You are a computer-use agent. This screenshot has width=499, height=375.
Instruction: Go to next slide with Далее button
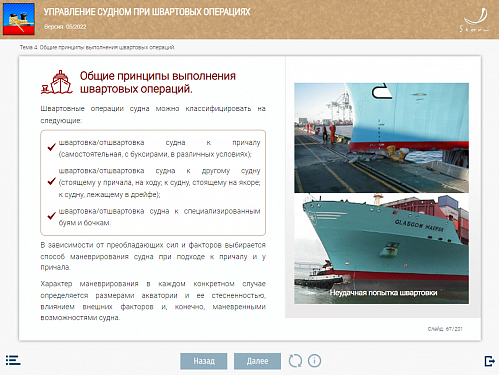[x=257, y=361]
